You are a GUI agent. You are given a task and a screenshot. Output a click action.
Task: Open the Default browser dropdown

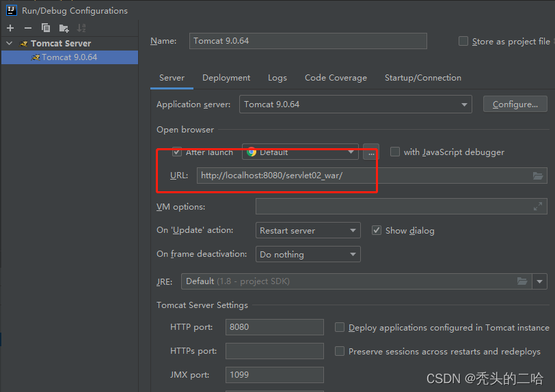click(x=300, y=152)
